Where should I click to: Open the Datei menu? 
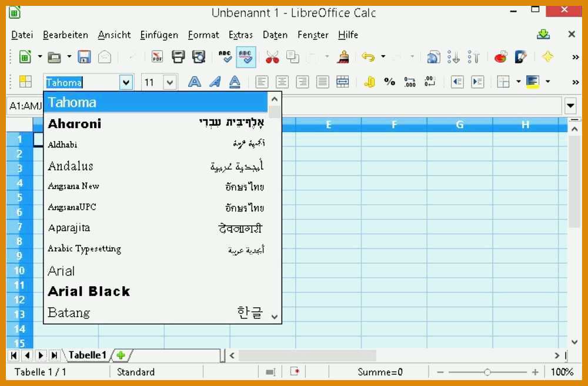coord(22,35)
